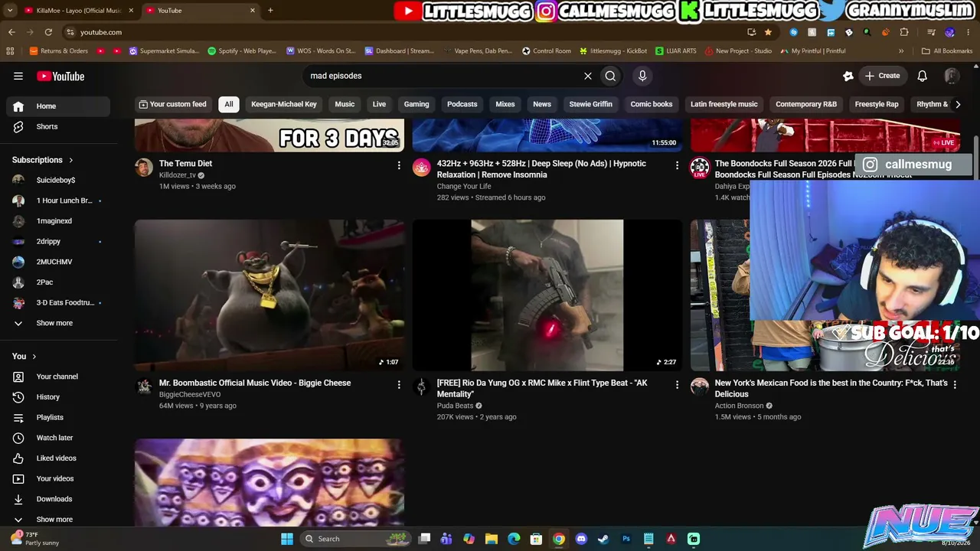This screenshot has width=980, height=551.
Task: Open the Action Bronson channel link
Action: pos(739,406)
